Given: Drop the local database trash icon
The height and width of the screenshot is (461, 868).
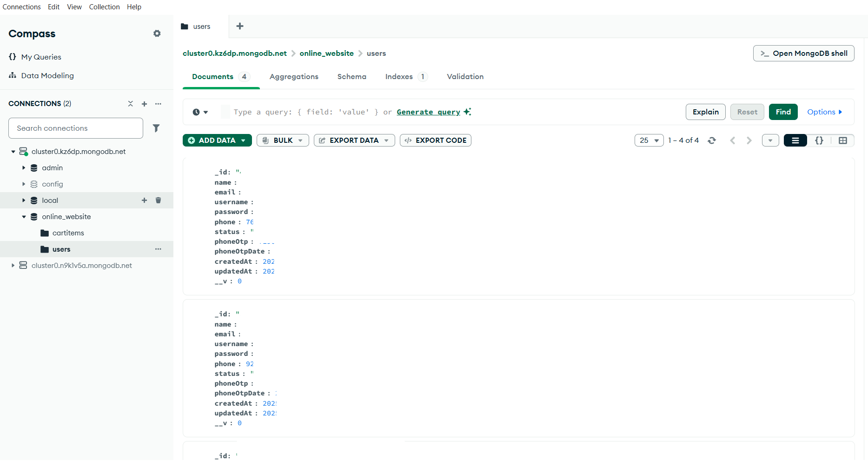Looking at the screenshot, I should click(158, 200).
